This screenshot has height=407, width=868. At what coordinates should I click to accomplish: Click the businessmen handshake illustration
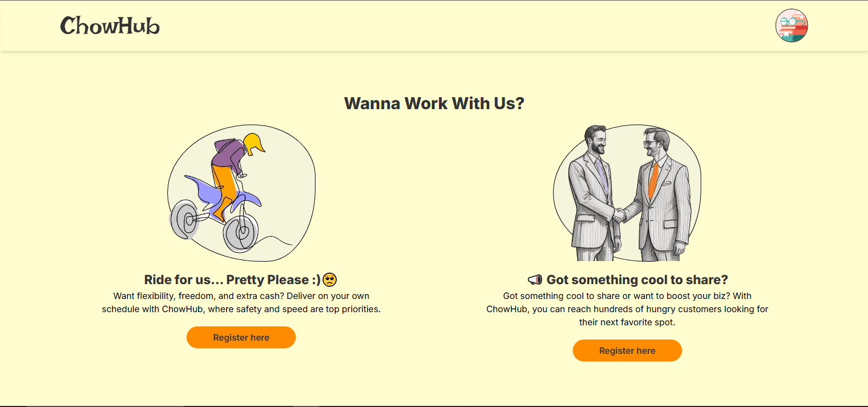(x=627, y=193)
